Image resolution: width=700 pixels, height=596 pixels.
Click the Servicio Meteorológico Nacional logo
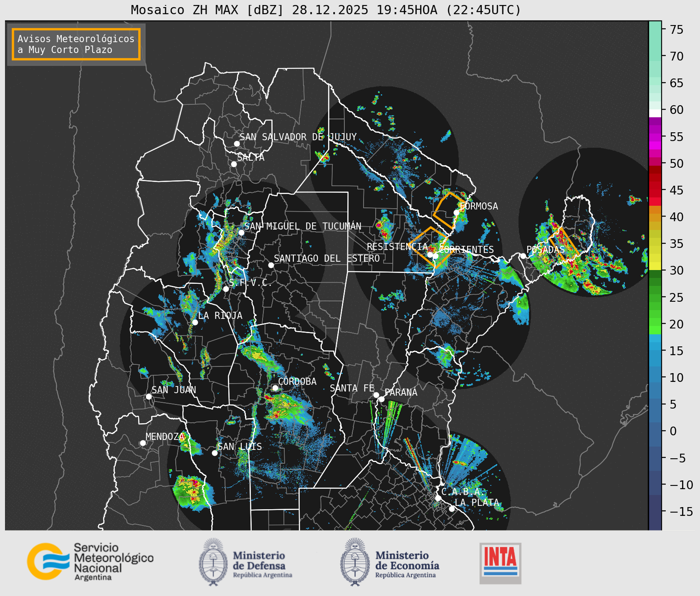(x=90, y=561)
